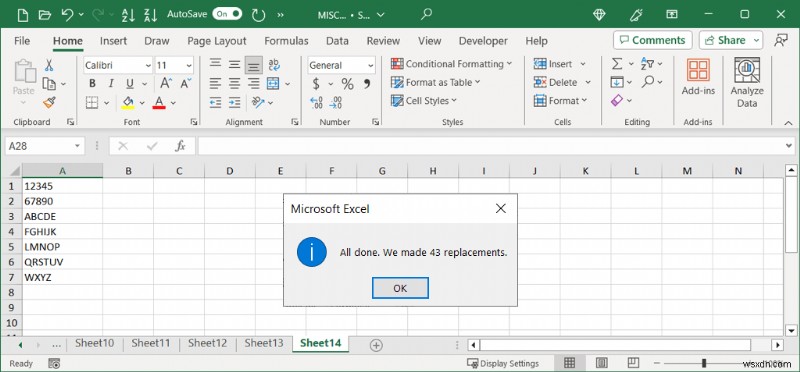800x372 pixels.
Task: Increase font size with large A icon
Action: point(165,83)
